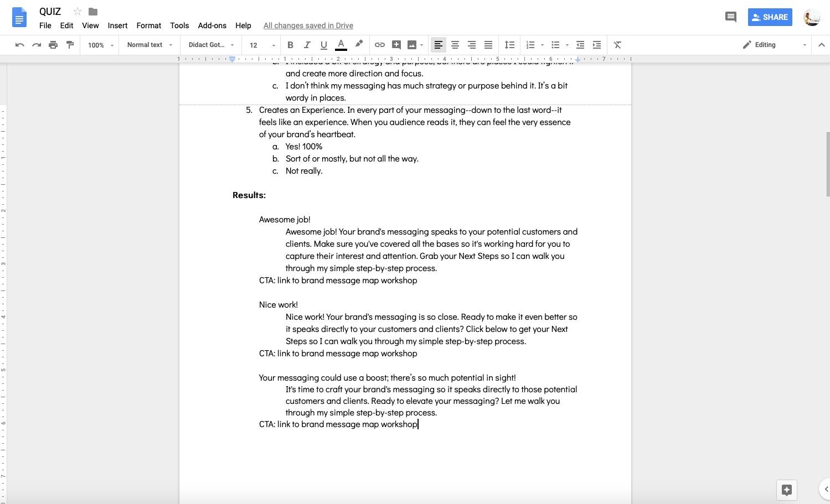Select the Paint format tool
The height and width of the screenshot is (504, 830).
(x=70, y=45)
